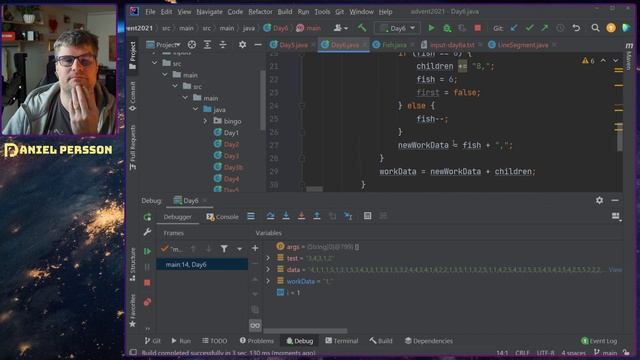This screenshot has height=360, width=640.
Task: Evaluate expression calculator icon
Action: (367, 216)
